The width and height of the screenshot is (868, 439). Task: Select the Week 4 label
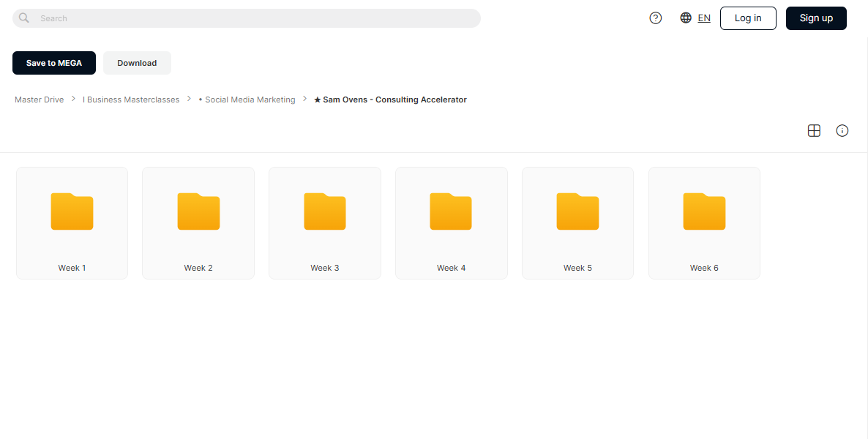(451, 268)
